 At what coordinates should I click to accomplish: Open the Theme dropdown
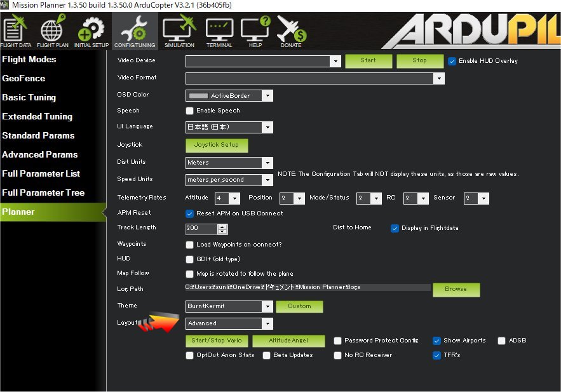[x=267, y=306]
